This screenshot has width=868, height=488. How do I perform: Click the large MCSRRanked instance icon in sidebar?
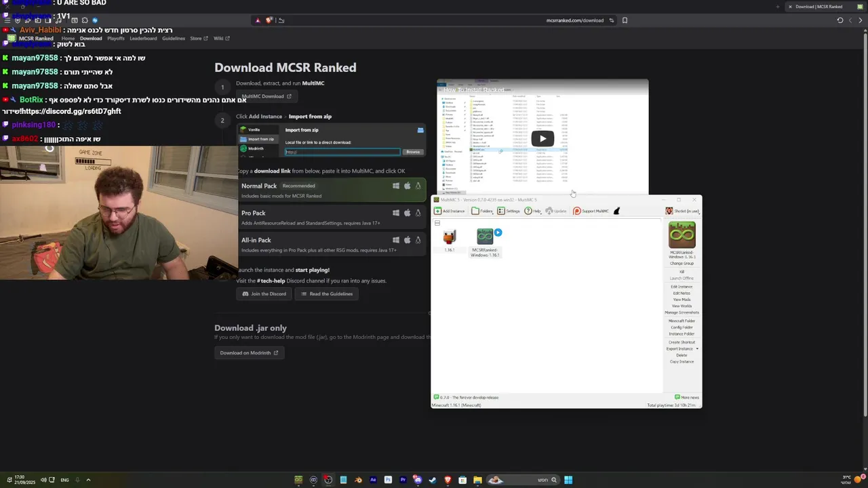(x=682, y=235)
